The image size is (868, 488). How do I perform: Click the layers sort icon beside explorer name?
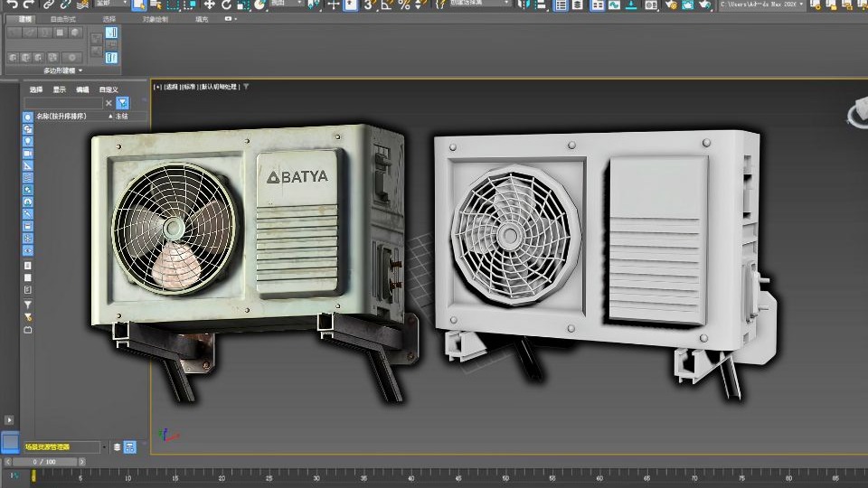[117, 447]
